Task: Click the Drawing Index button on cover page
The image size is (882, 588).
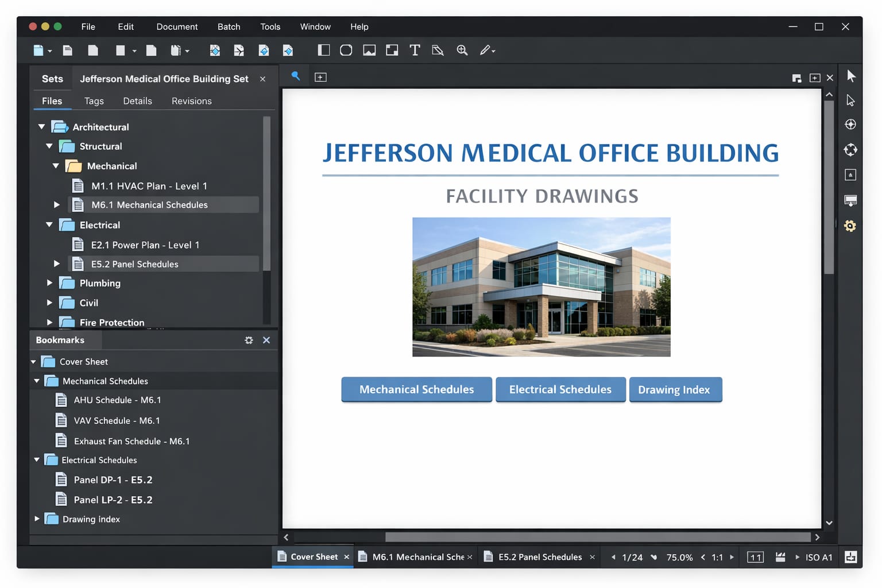Action: tap(675, 389)
